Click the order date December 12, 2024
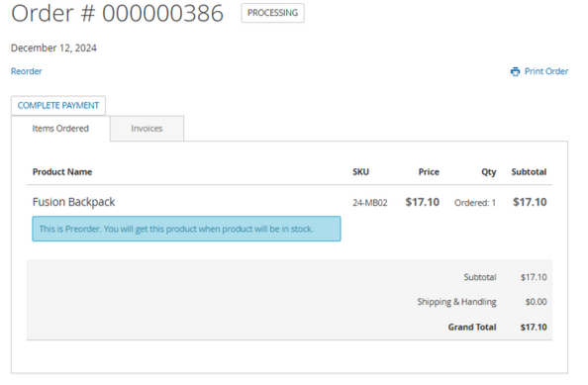This screenshot has width=588, height=385. click(53, 48)
